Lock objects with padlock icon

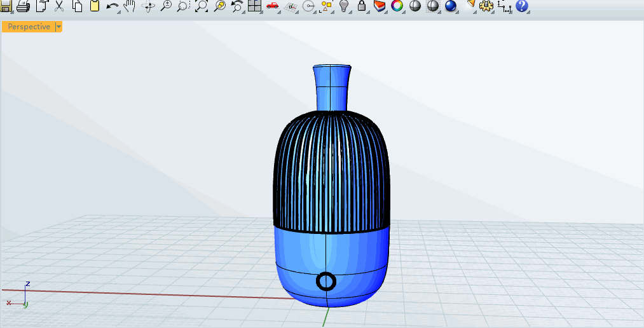[x=362, y=5]
